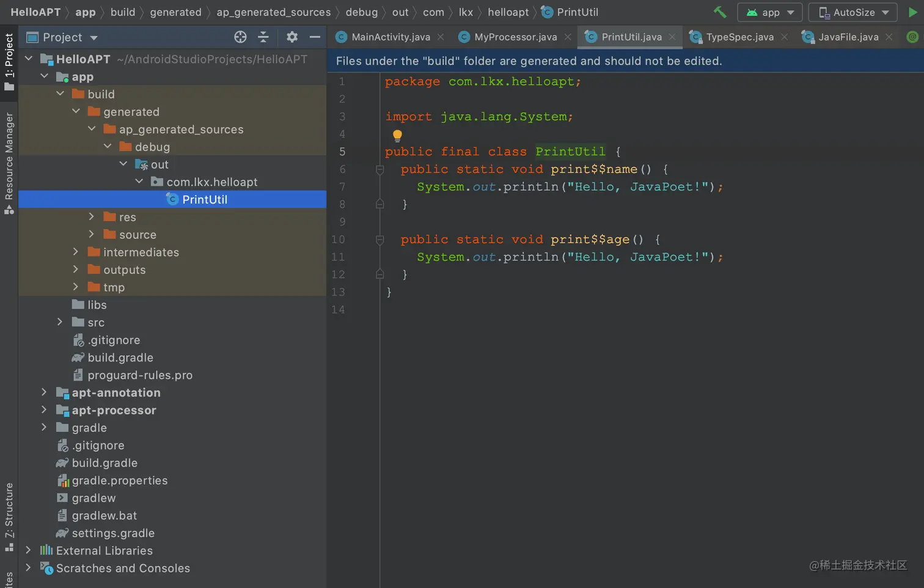The width and height of the screenshot is (924, 588).
Task: Click the green circular icon beside the tabs
Action: pos(912,37)
